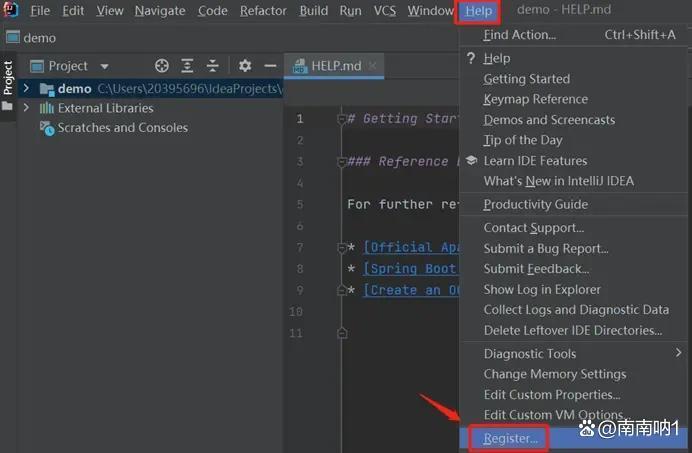
Task: Click the Help menu in menu bar
Action: coord(478,11)
